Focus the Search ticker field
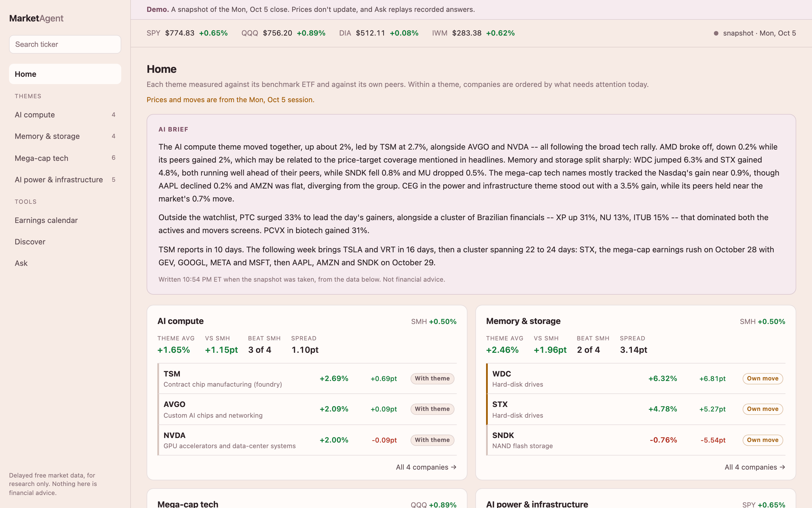 click(65, 44)
